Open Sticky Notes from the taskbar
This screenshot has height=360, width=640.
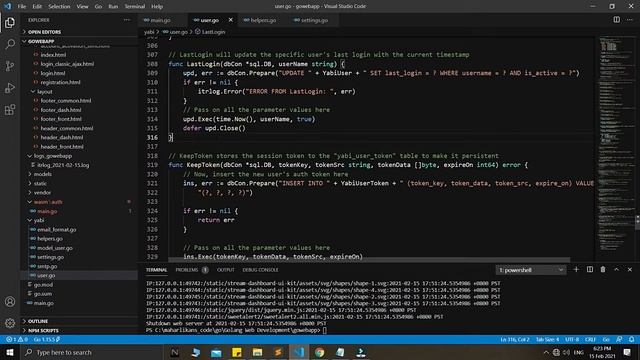tap(237, 352)
